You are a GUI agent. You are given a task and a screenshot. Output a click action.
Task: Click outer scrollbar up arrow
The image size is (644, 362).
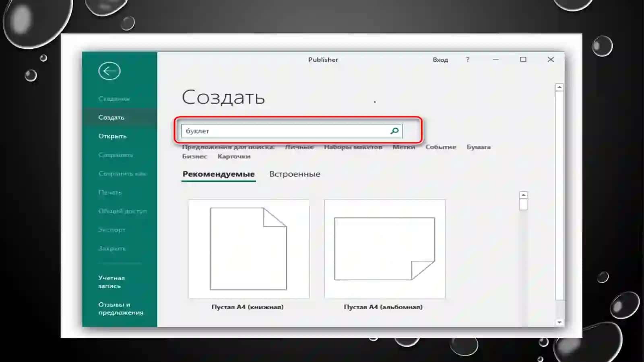(559, 87)
